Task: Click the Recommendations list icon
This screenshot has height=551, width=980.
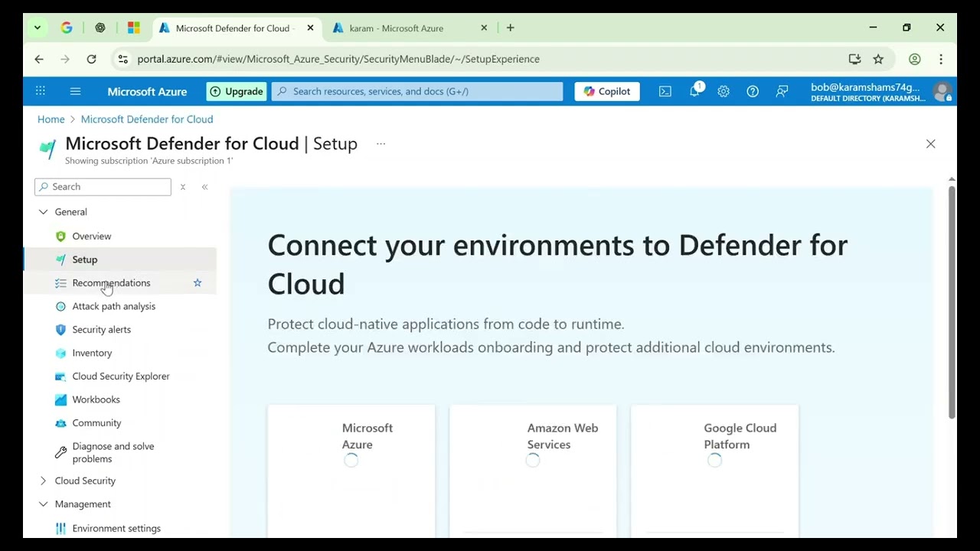Action: click(x=60, y=283)
